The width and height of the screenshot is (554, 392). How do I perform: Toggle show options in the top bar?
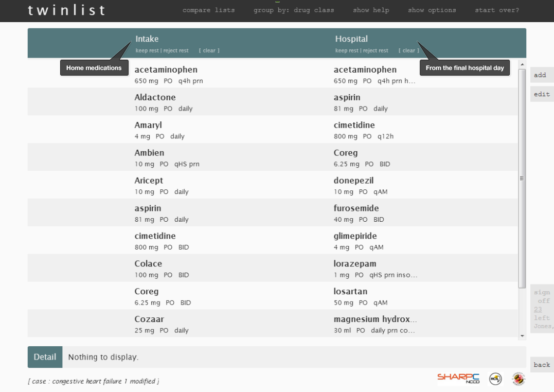432,10
